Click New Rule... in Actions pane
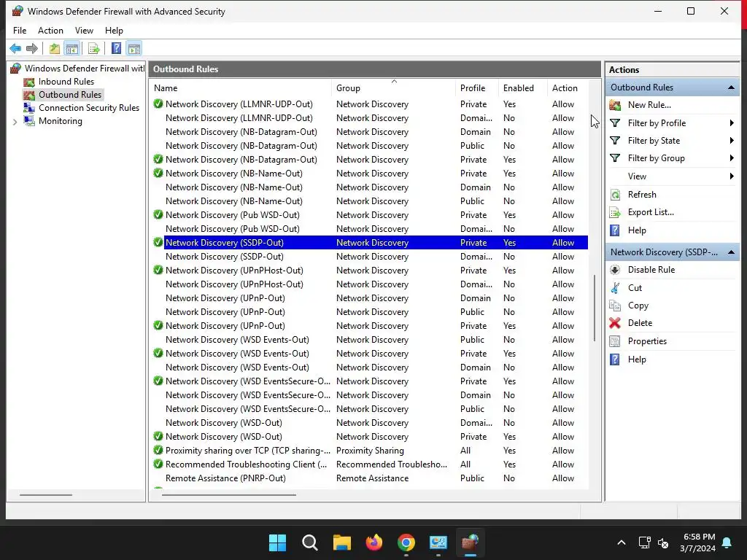Image resolution: width=747 pixels, height=560 pixels. pyautogui.click(x=649, y=105)
